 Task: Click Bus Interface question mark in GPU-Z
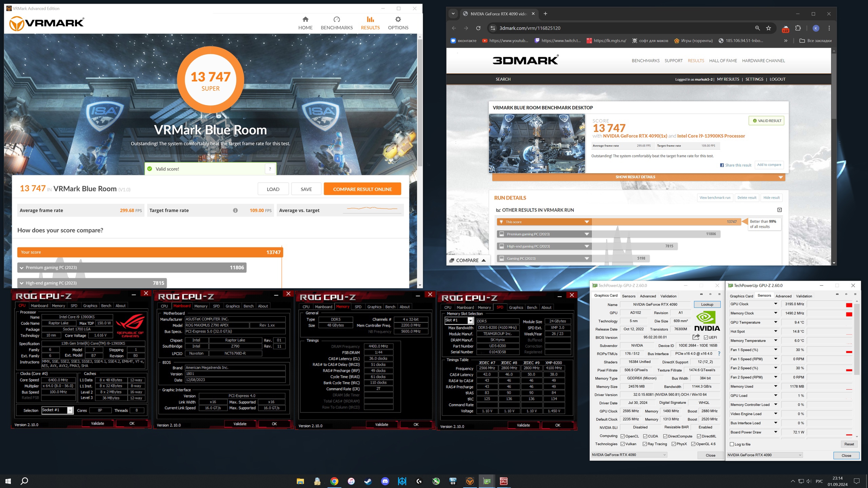[719, 353]
